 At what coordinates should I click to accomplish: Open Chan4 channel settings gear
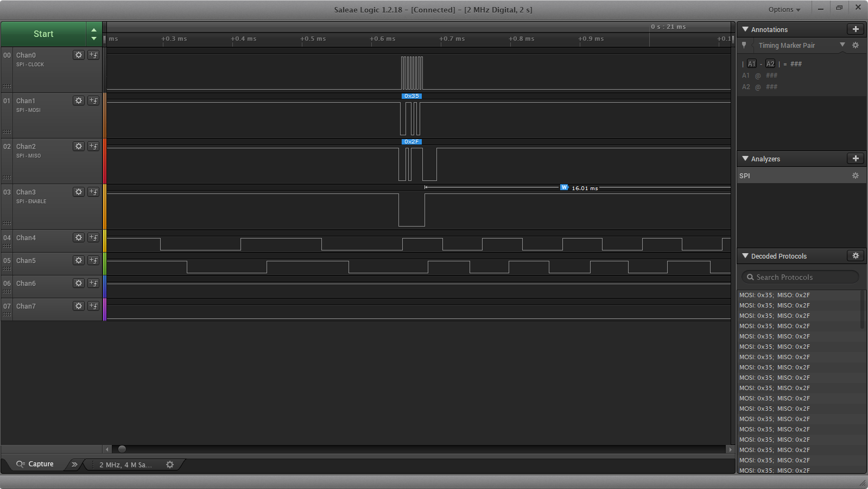[79, 237]
